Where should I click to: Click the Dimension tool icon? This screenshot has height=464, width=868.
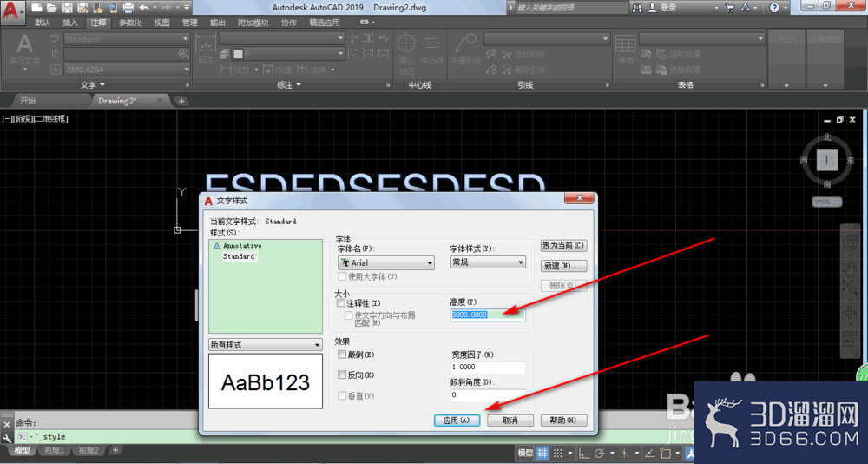(206, 45)
